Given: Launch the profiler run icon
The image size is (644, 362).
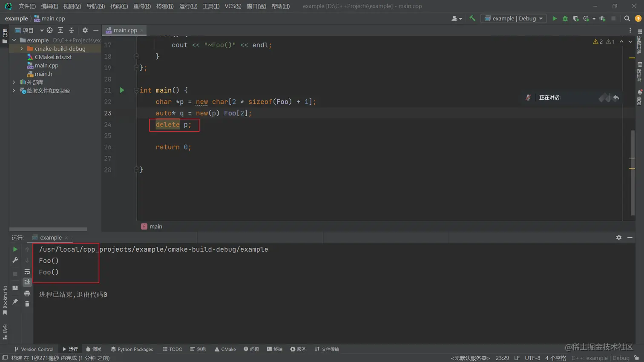Looking at the screenshot, I should [x=586, y=18].
